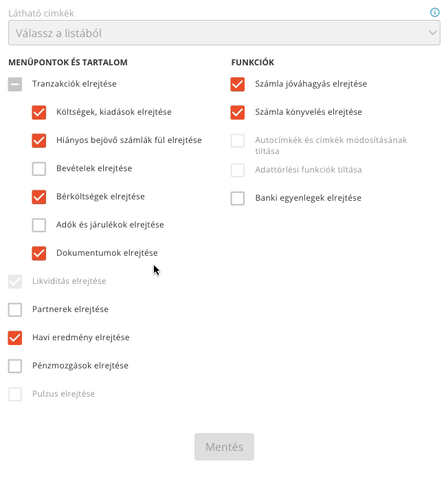Image resolution: width=448 pixels, height=477 pixels.
Task: Uncheck Számla könyvelés elrejtése
Action: tap(238, 113)
